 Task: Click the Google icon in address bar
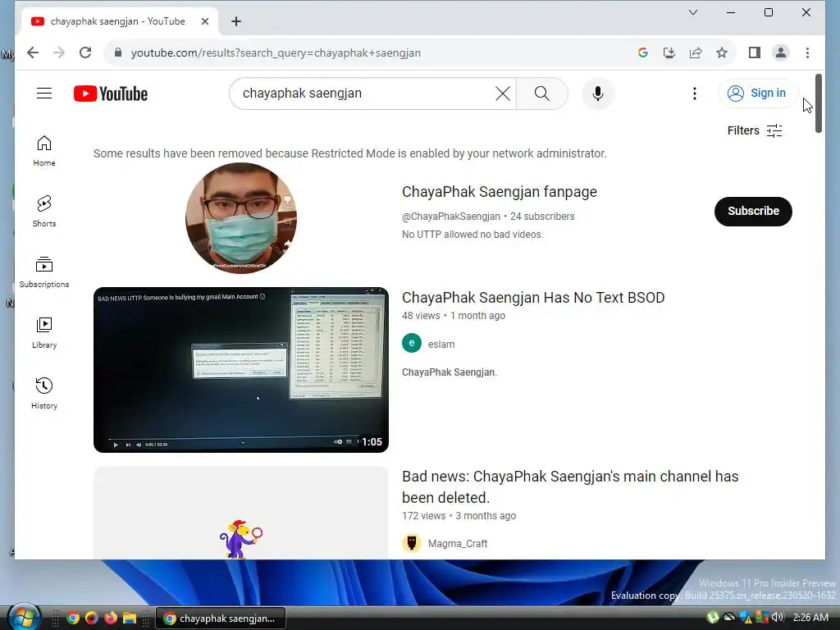pyautogui.click(x=643, y=52)
